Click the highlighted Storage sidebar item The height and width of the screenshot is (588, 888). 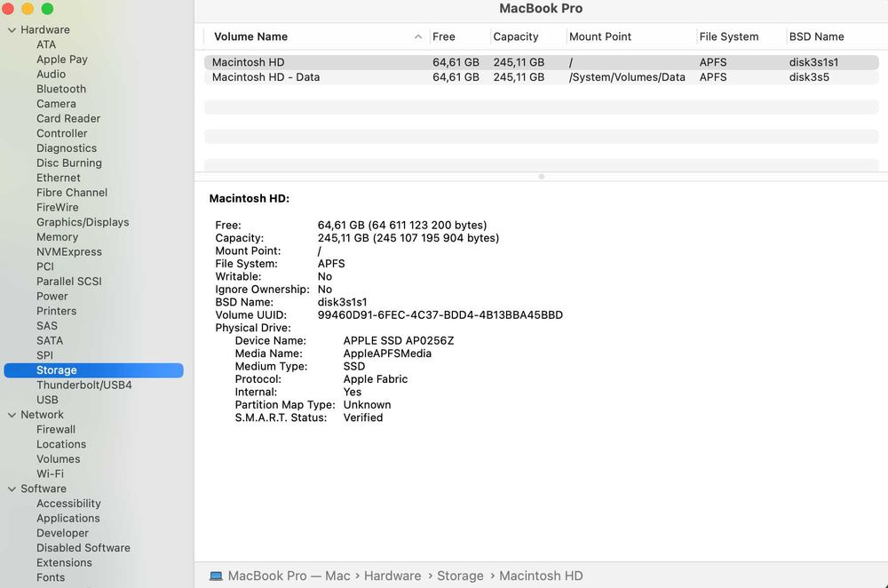93,369
